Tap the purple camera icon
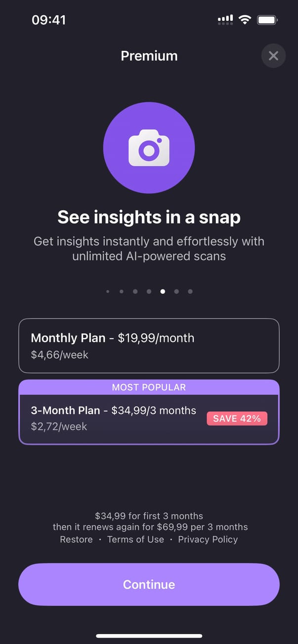 (x=149, y=148)
